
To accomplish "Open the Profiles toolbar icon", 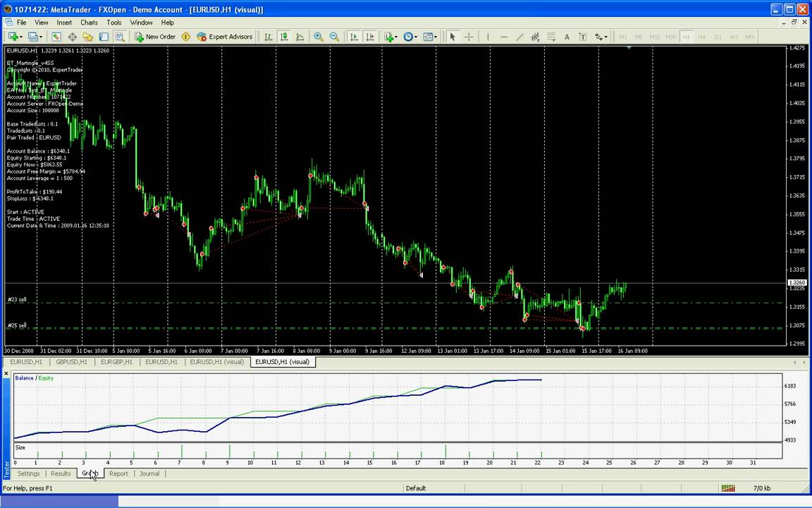I will point(32,37).
